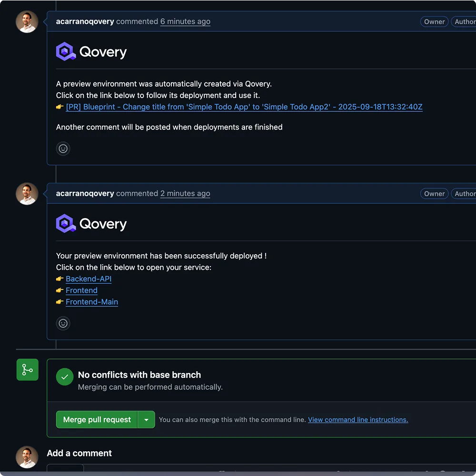Add emoji reaction to the 6 minutes ago comment
Screen dimensions: 476x476
[63, 149]
